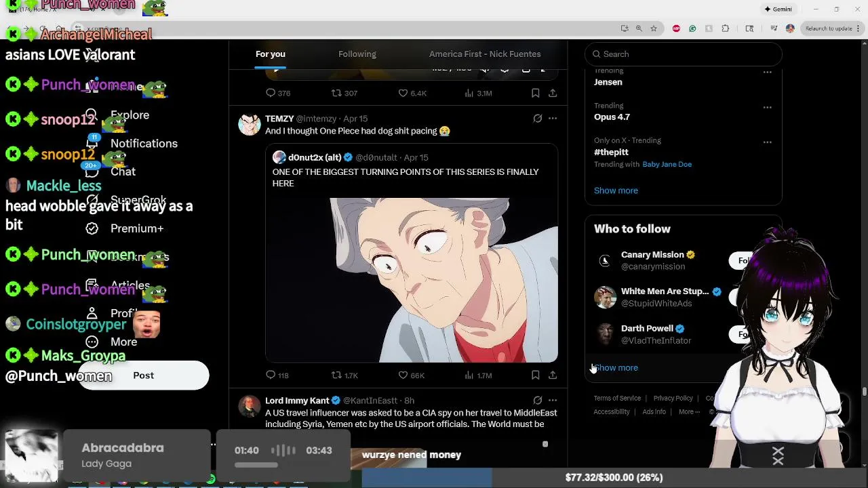Open Grok icon on TEMZY's post

[x=538, y=119]
